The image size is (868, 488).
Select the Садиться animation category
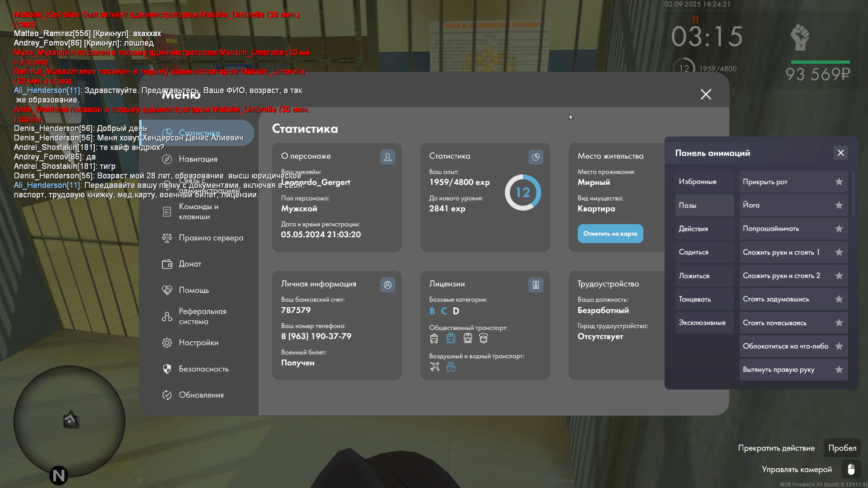click(x=704, y=252)
